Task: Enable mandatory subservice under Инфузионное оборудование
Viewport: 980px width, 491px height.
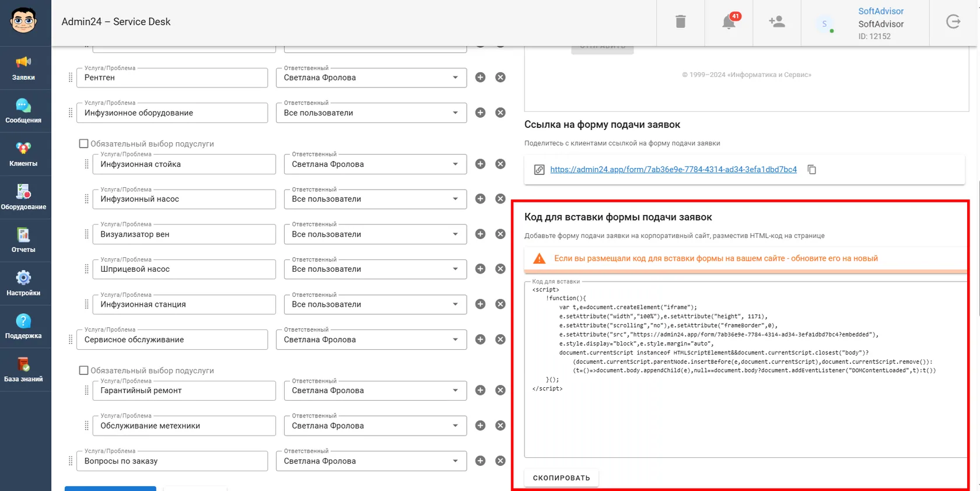Action: (83, 143)
